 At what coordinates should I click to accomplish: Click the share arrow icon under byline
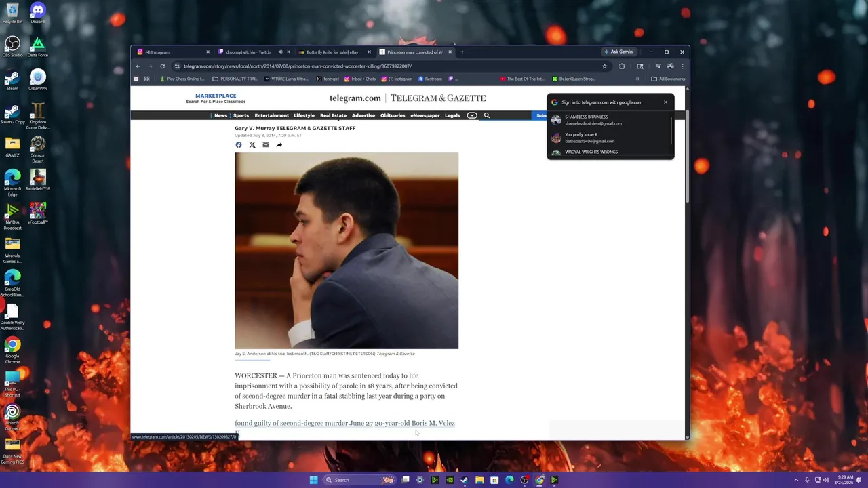coord(279,144)
